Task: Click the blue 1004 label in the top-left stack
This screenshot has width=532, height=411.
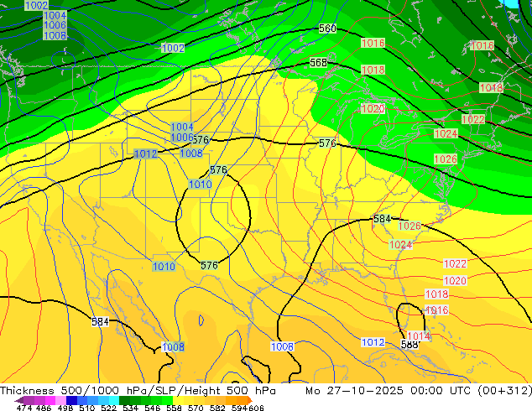Action: pyautogui.click(x=55, y=15)
